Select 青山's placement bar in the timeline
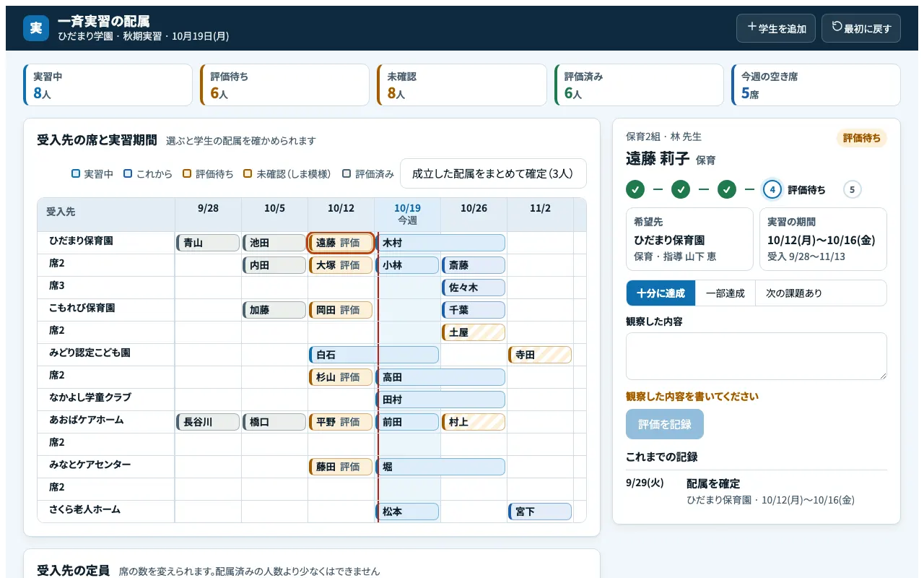The image size is (924, 578). pos(208,243)
